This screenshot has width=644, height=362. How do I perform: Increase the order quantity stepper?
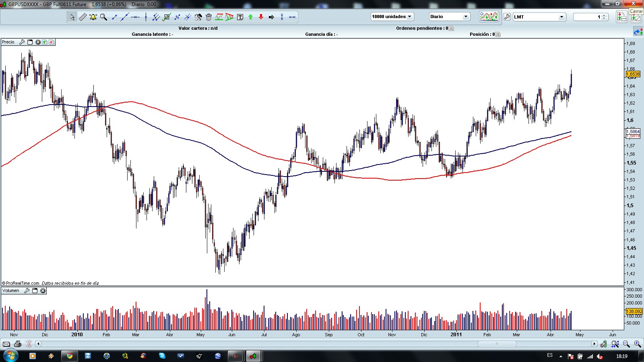coord(604,15)
